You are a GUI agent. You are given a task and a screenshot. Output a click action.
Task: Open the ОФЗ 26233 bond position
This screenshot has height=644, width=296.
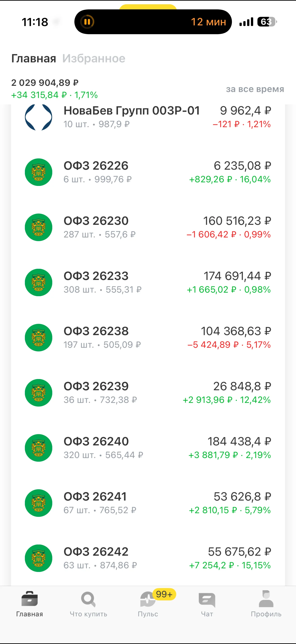[148, 282]
